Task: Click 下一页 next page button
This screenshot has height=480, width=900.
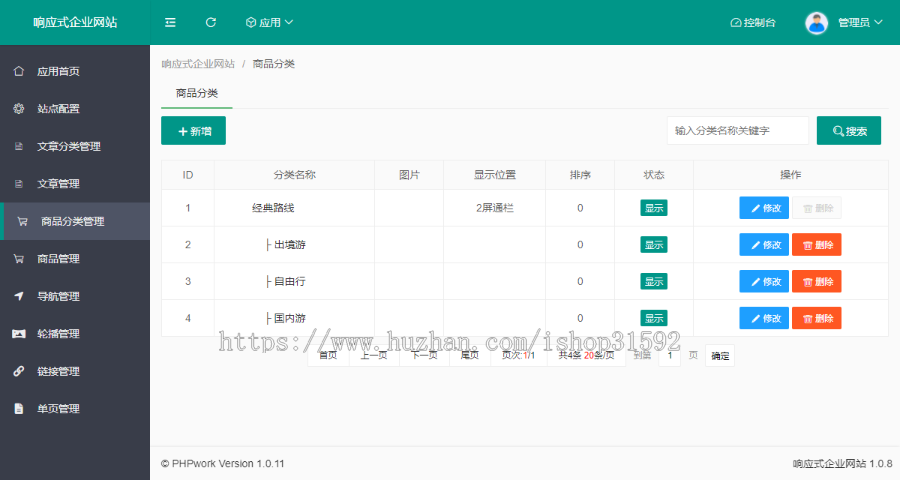Action: [x=424, y=355]
